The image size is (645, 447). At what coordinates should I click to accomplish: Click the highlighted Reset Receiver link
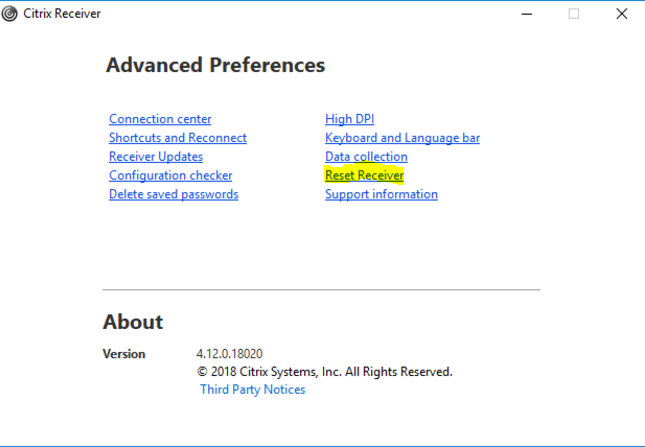pos(364,176)
